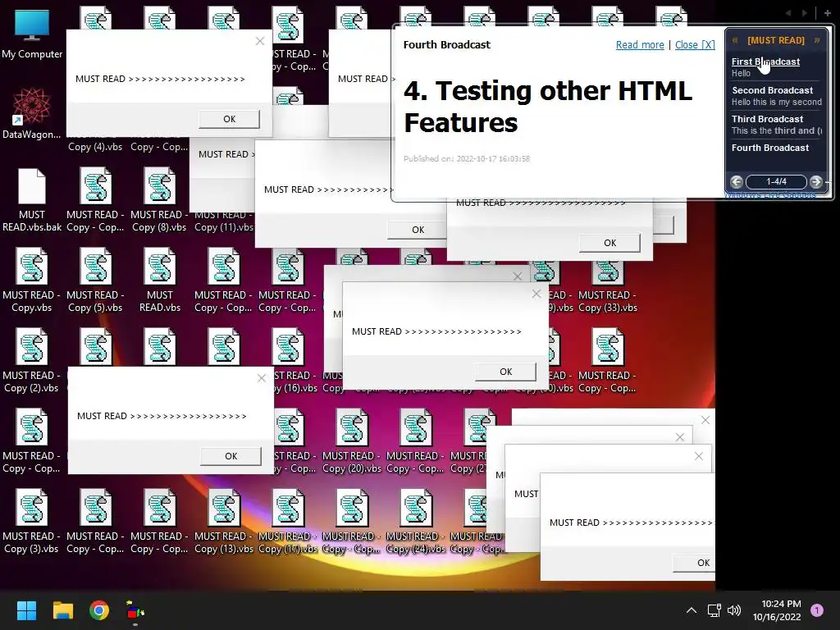
Task: Open network settings from system tray
Action: 714,610
